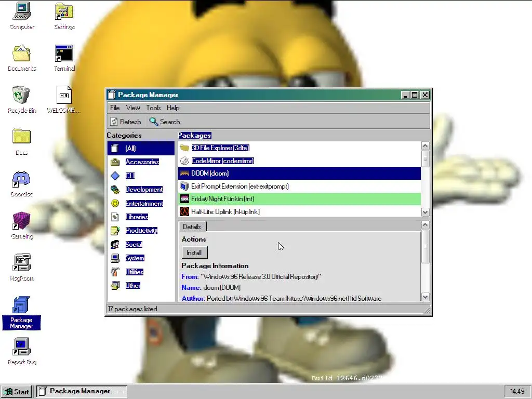Select the CodeMirror package row
Viewport: 532px width, 399px height.
pos(300,161)
